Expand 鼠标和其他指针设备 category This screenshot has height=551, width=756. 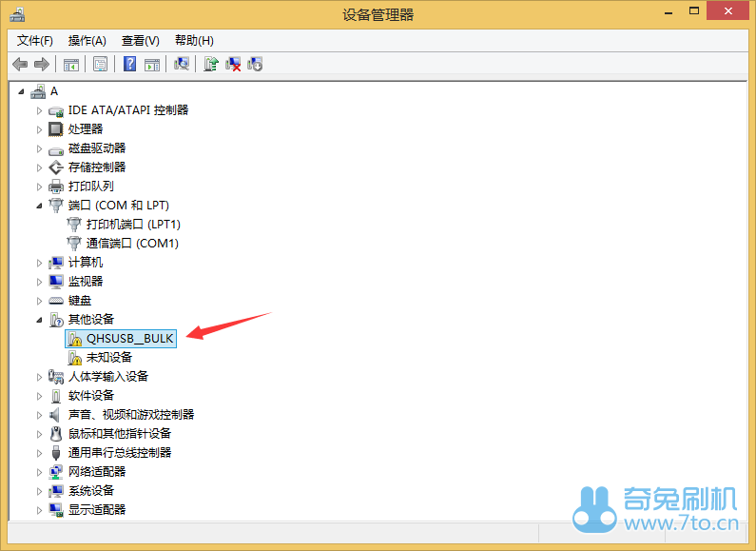[40, 434]
